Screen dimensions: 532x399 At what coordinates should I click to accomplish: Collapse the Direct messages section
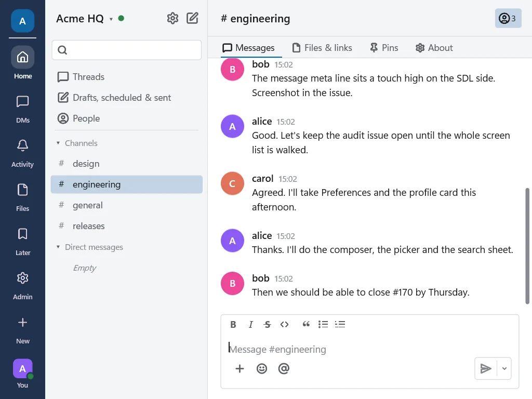coord(90,247)
